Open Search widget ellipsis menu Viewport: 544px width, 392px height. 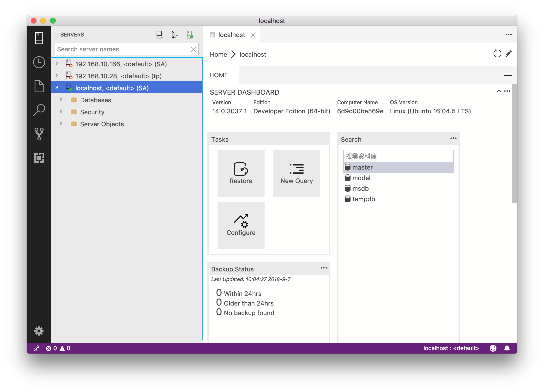(x=453, y=138)
